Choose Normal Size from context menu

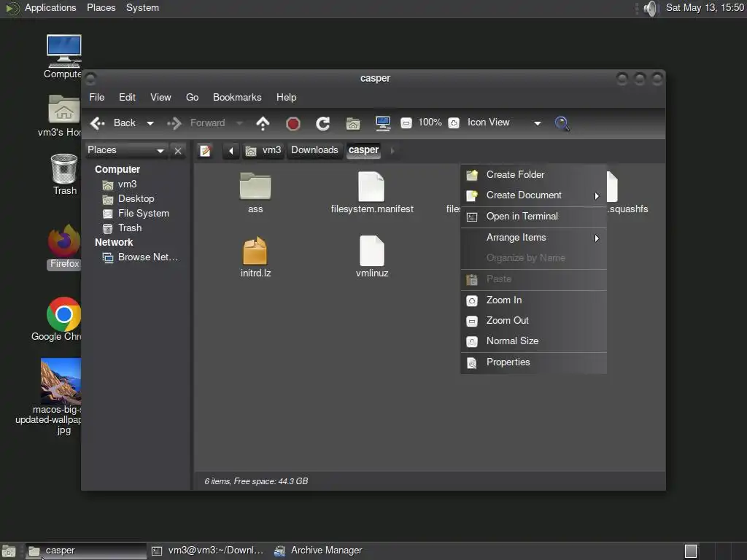pyautogui.click(x=533, y=341)
